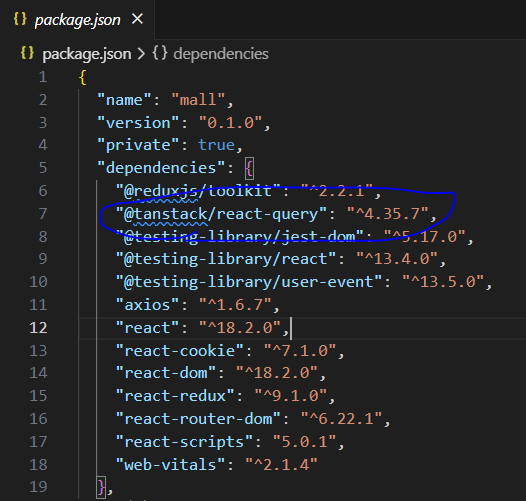This screenshot has height=501, width=526.
Task: Click the "name" key on line 2
Action: [124, 100]
